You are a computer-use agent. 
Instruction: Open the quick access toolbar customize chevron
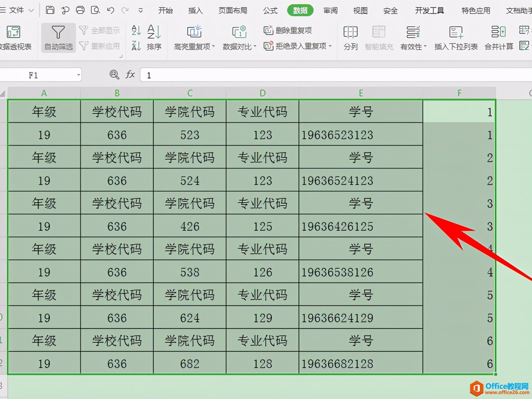141,11
